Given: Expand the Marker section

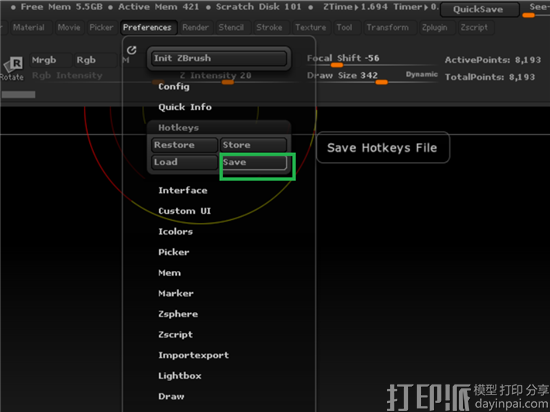Looking at the screenshot, I should 176,293.
